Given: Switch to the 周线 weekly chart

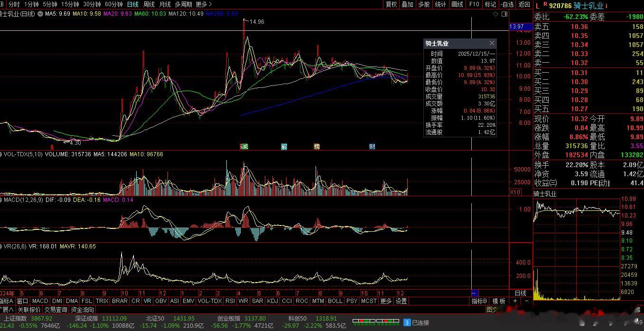Looking at the screenshot, I should [x=149, y=4].
